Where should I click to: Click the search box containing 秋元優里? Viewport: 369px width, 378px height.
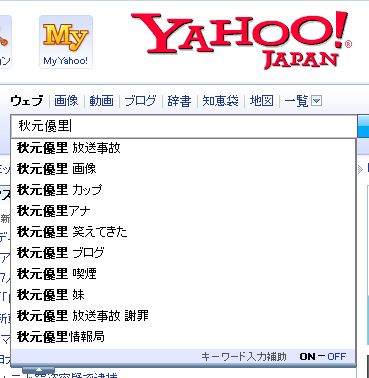pyautogui.click(x=184, y=126)
